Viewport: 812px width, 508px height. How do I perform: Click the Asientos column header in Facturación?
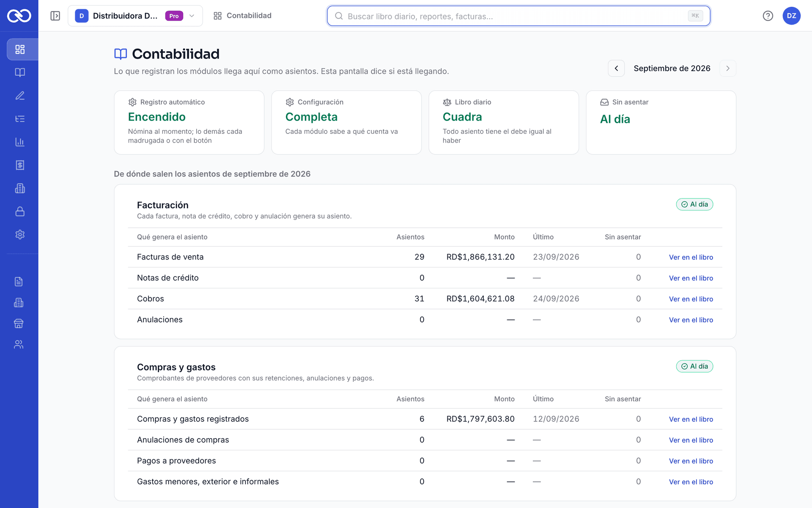pos(410,237)
